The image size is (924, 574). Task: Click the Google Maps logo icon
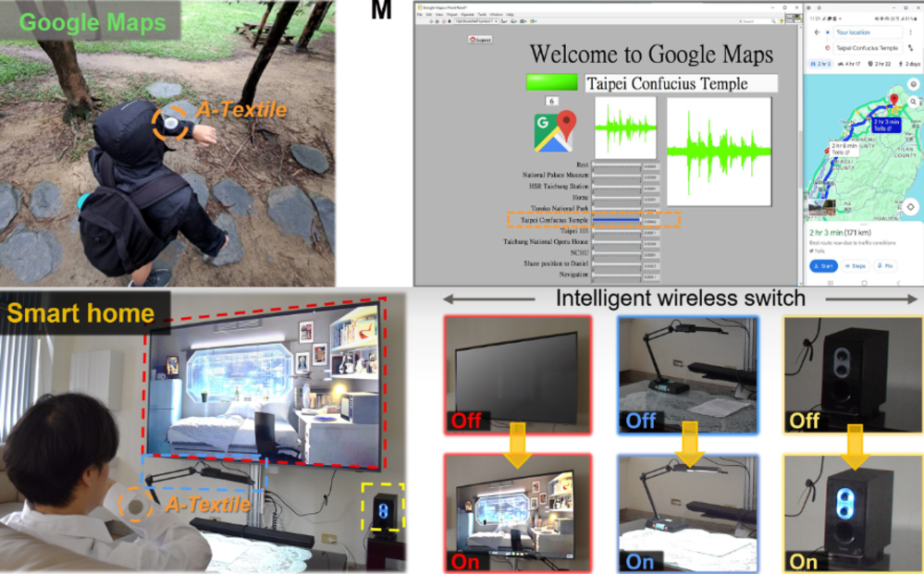pos(554,132)
